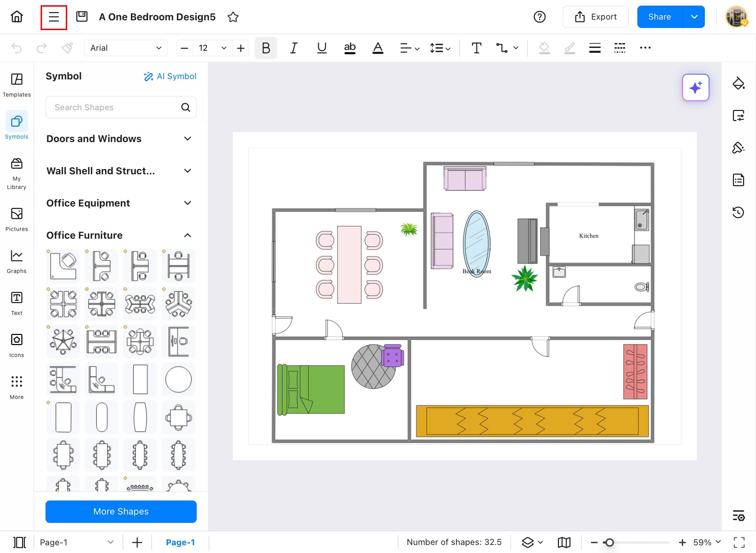This screenshot has height=553, width=756.
Task: Open the hamburger main menu
Action: [54, 17]
